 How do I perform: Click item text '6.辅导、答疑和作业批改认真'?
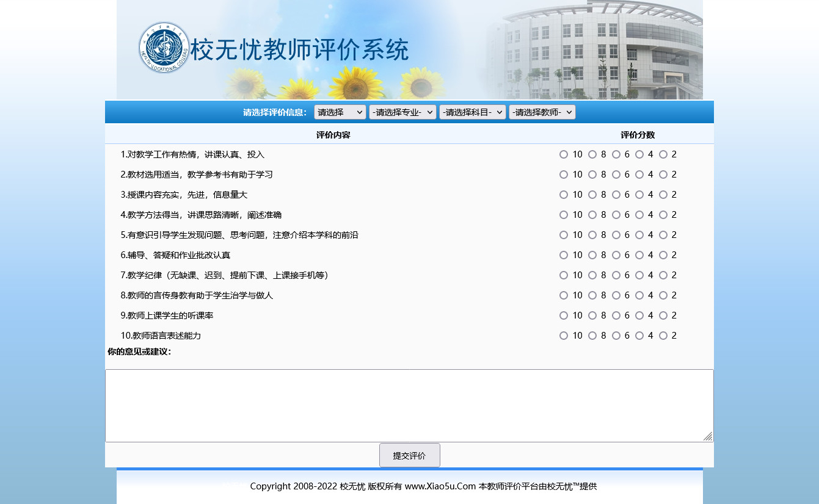[x=175, y=255]
